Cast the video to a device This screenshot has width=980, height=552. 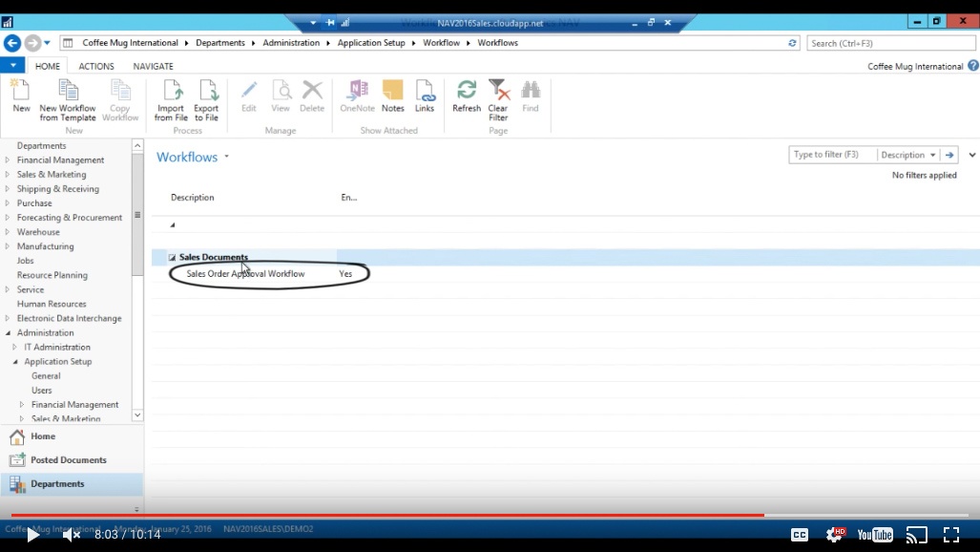[x=917, y=535]
